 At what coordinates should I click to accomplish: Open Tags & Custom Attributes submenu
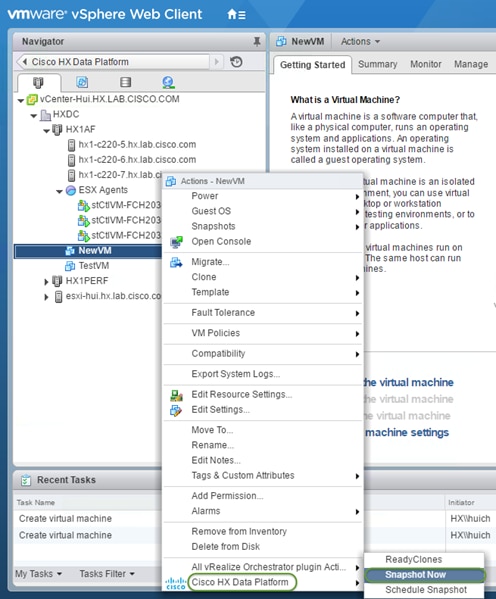point(263,476)
